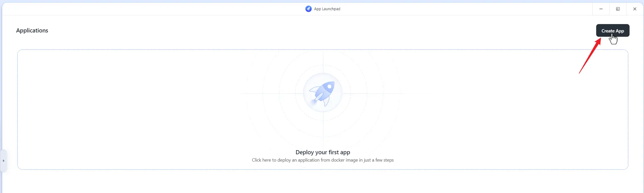Click the Deploy your first app heading
Image resolution: width=644 pixels, height=193 pixels.
pos(323,152)
